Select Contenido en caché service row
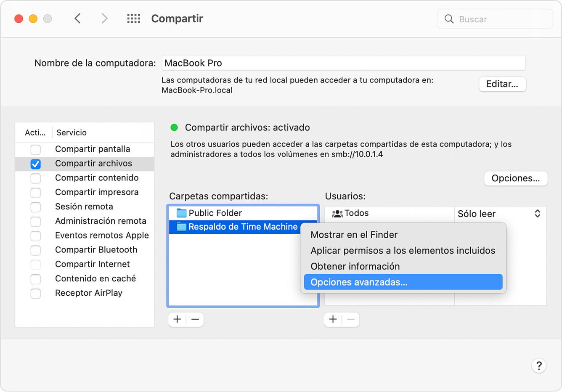The width and height of the screenshot is (562, 392). click(x=85, y=278)
